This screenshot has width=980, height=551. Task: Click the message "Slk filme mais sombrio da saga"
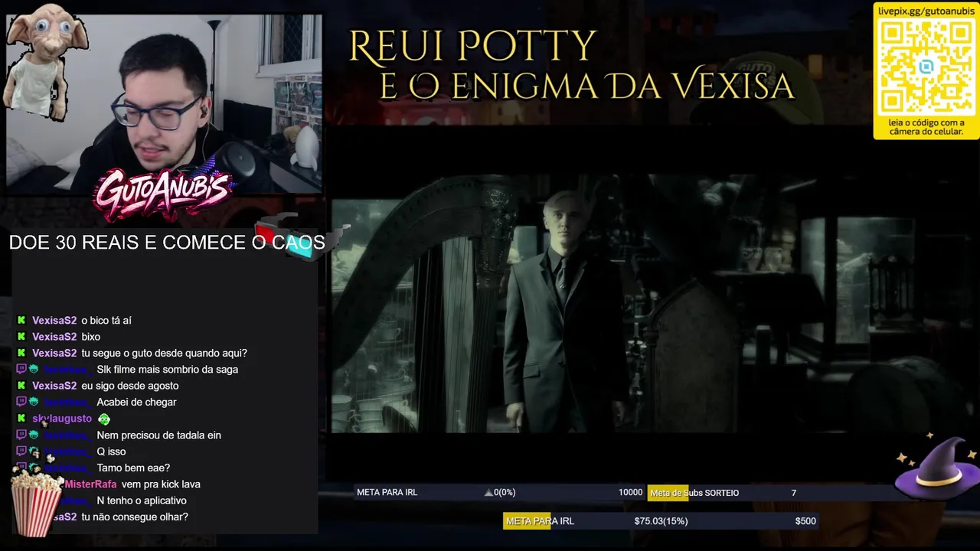[168, 370]
